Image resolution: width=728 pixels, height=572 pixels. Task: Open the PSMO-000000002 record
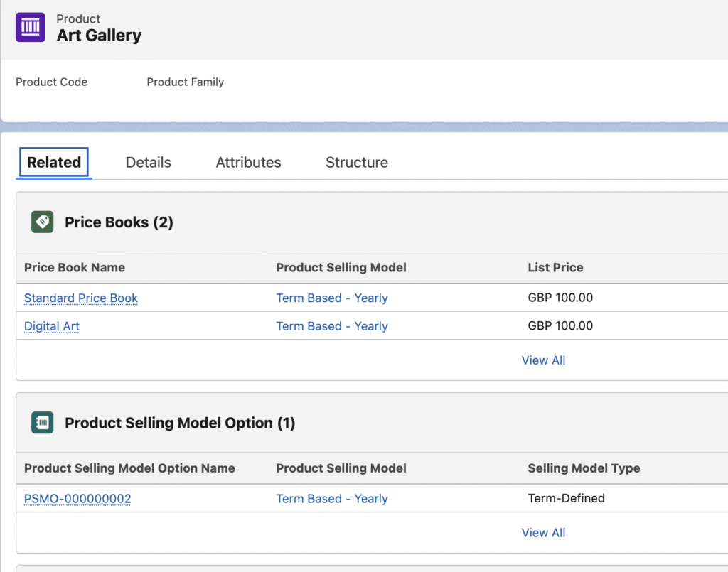point(77,499)
